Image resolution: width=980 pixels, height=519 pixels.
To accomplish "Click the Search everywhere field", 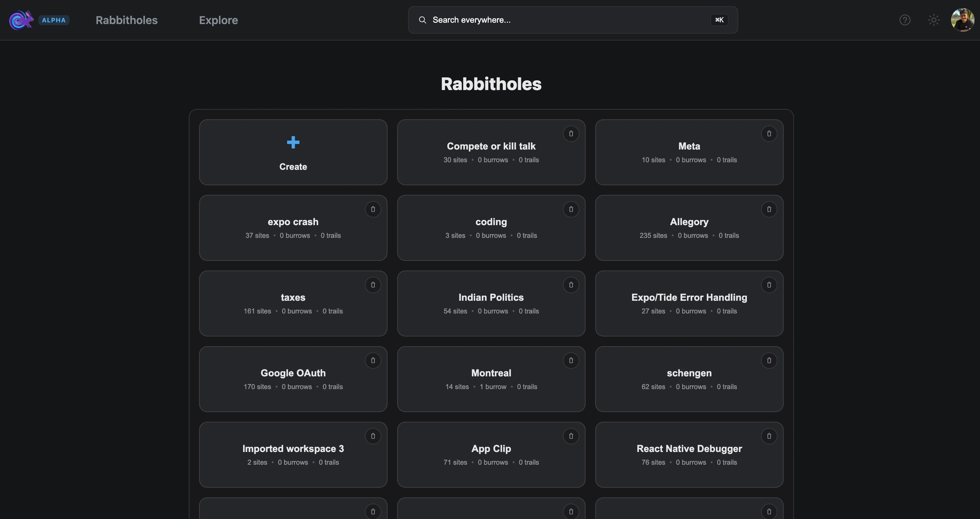I will click(x=563, y=20).
